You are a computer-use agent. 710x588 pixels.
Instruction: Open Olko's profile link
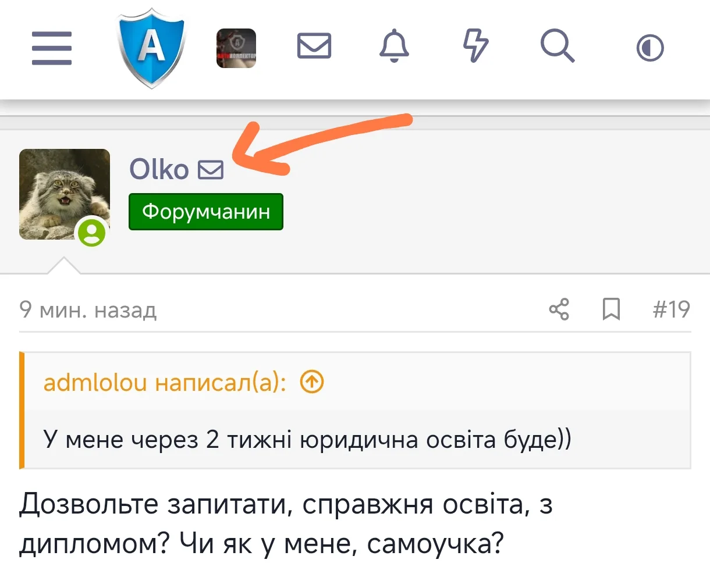tap(159, 169)
